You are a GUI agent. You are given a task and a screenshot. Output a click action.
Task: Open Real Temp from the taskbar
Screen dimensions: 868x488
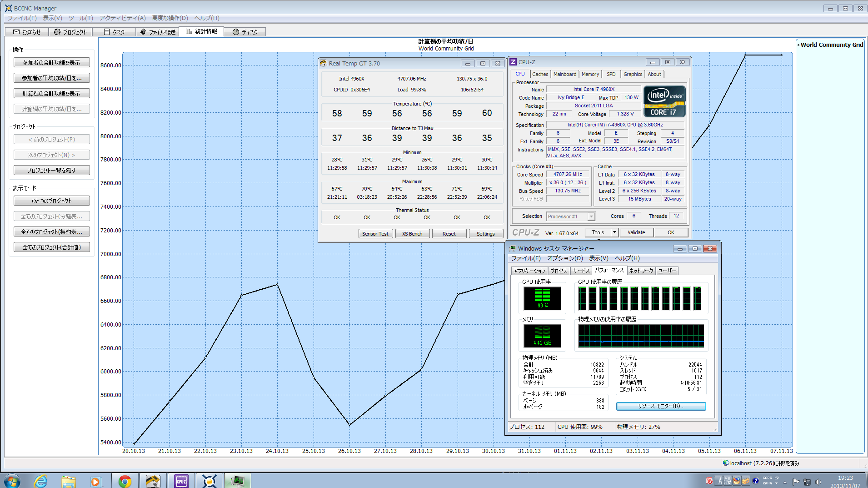(x=153, y=481)
